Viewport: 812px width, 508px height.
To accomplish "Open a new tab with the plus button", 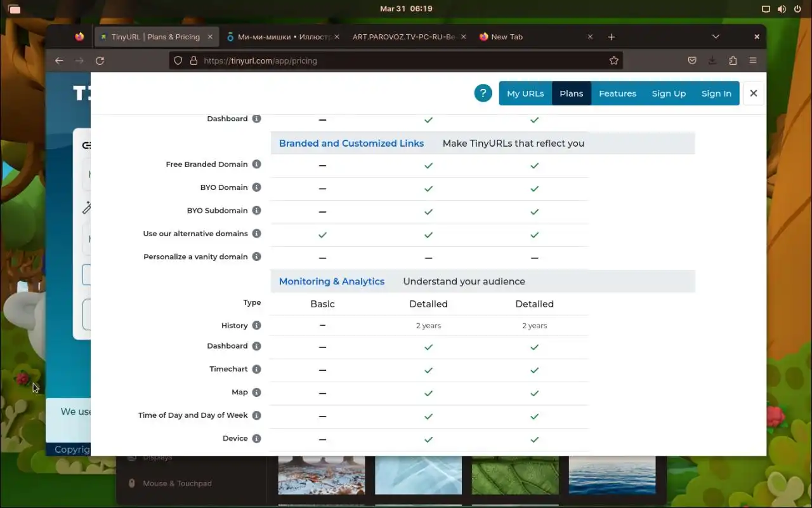I will pyautogui.click(x=612, y=37).
